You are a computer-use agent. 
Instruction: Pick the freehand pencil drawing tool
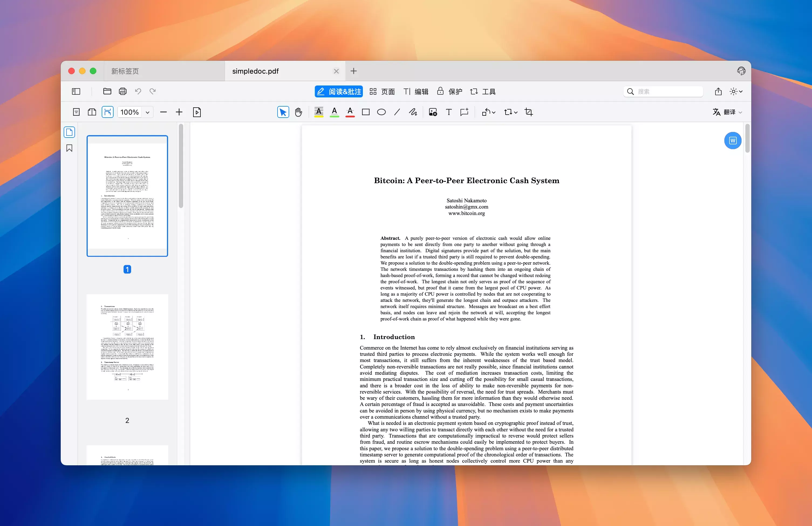coord(413,112)
